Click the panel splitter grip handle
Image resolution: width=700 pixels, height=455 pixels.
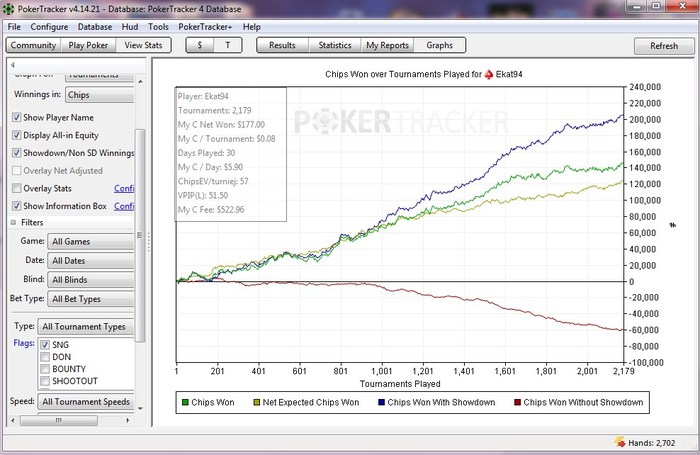(x=149, y=242)
